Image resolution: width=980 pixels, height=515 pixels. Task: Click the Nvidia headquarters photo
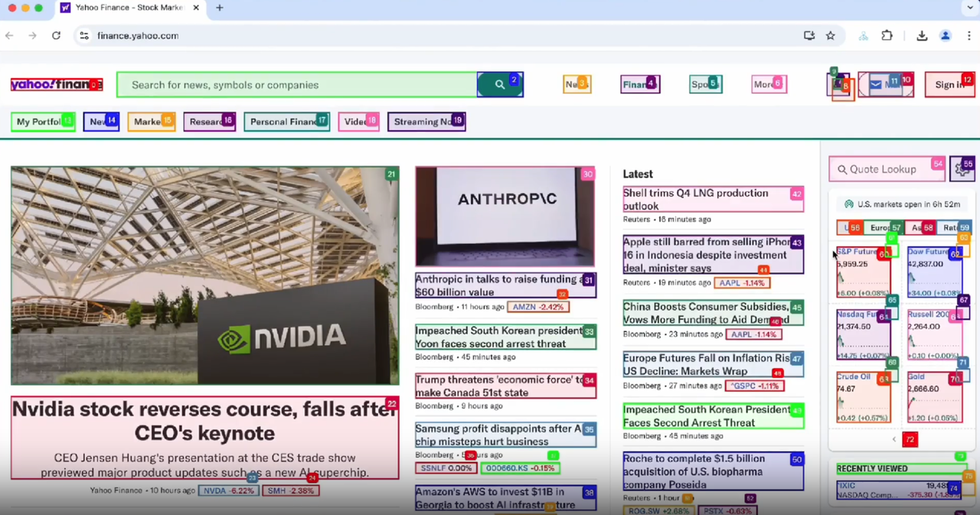(x=205, y=275)
